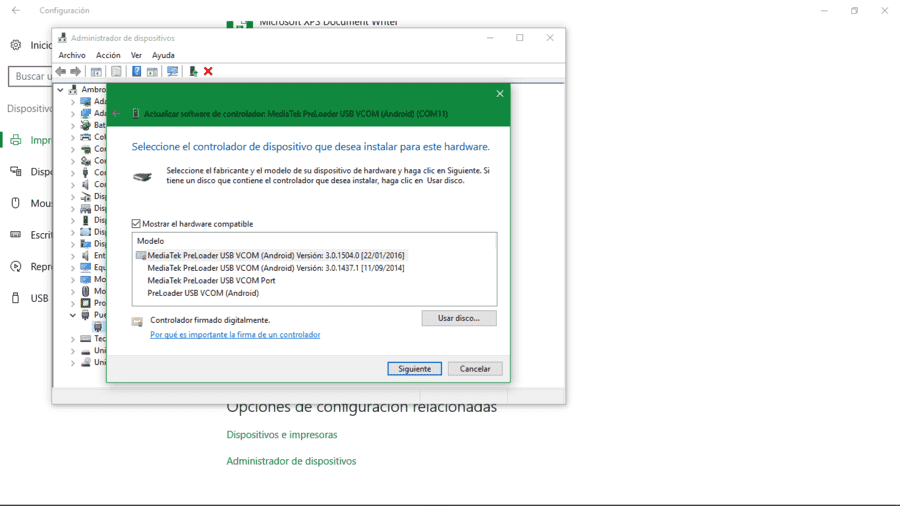The width and height of the screenshot is (900, 506).
Task: Open the Archivo menu
Action: pos(72,55)
